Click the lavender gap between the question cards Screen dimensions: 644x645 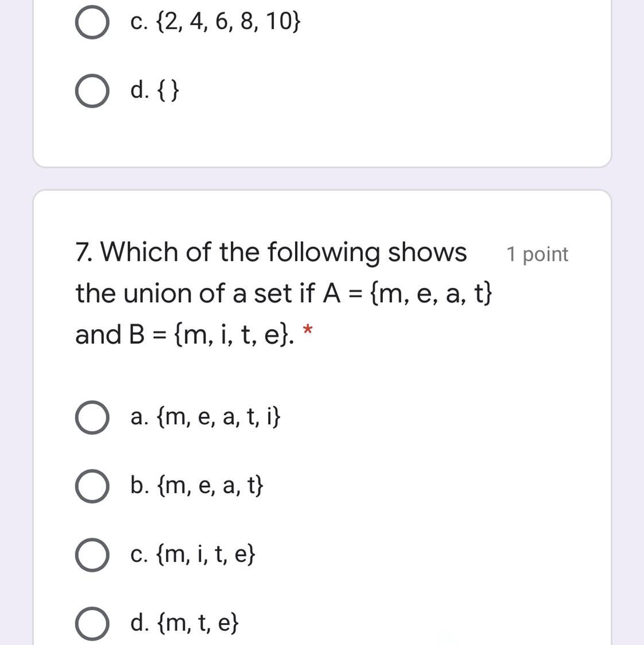point(322,179)
